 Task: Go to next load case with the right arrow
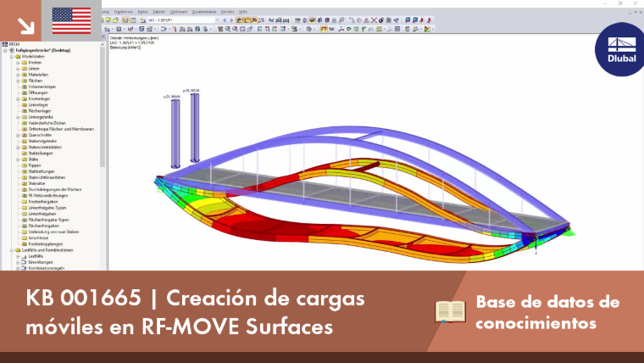(231, 20)
